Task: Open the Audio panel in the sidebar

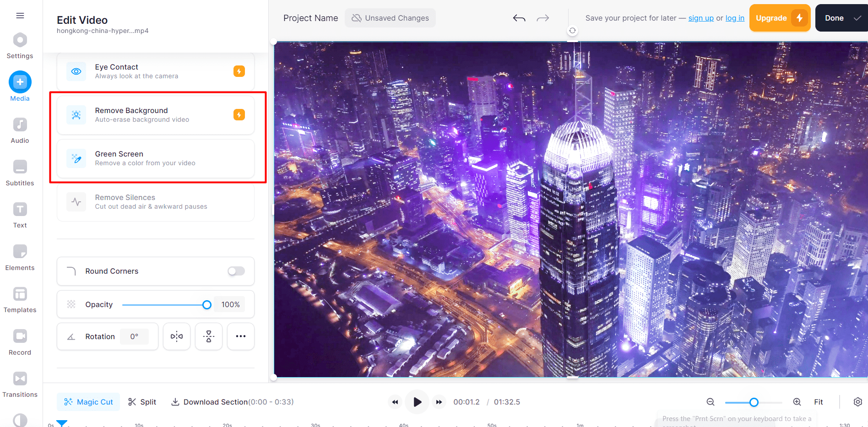Action: (x=19, y=124)
